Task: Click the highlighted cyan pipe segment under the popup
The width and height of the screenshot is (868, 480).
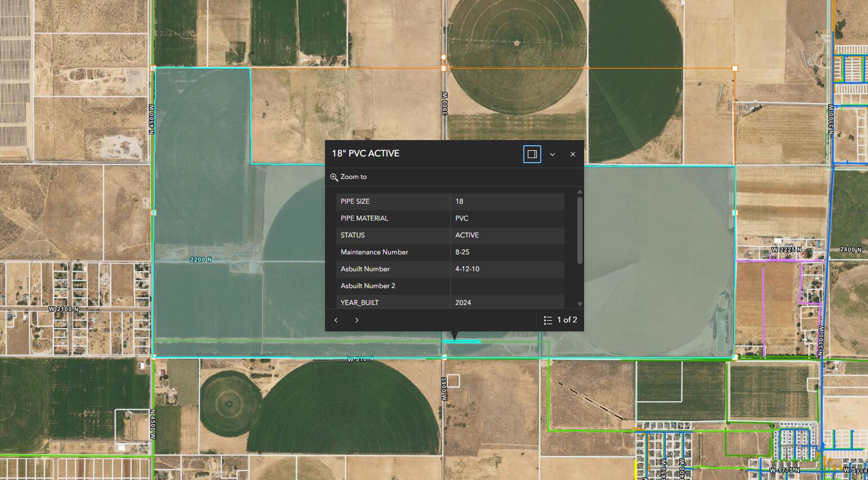Action: coord(462,342)
